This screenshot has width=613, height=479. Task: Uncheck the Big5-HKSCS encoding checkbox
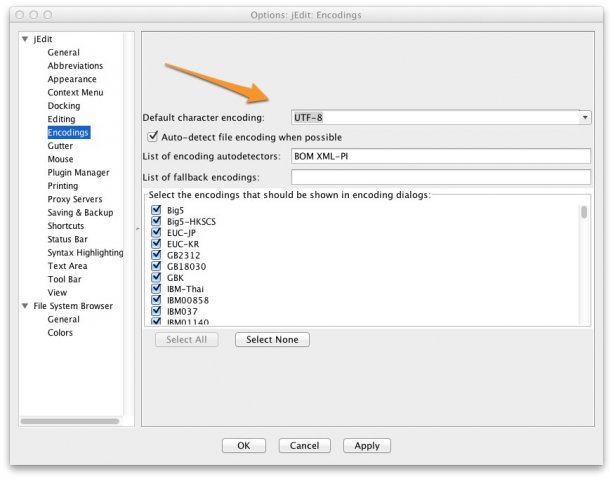pyautogui.click(x=156, y=221)
